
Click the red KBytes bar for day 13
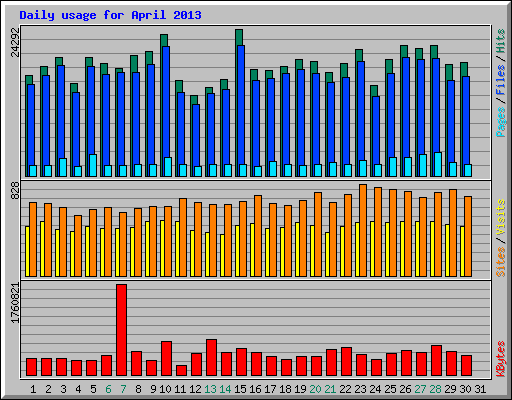tap(211, 358)
